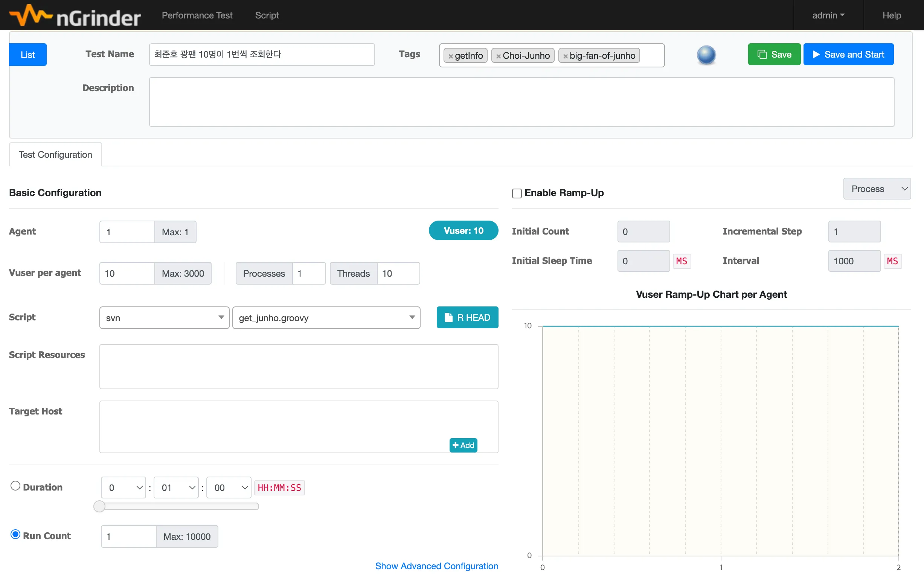Select the Duration radio button
The image size is (924, 582).
point(15,486)
